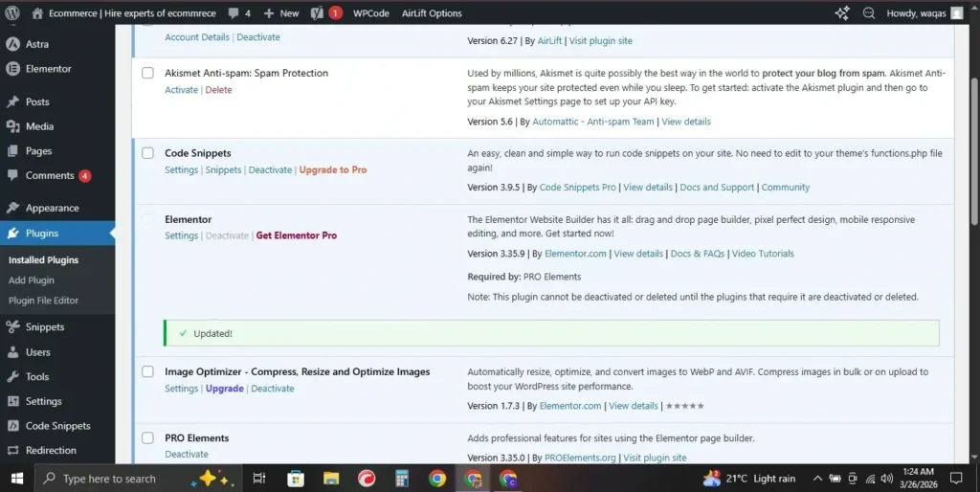The height and width of the screenshot is (492, 980).
Task: Click the Posts pushpin icon
Action: (x=12, y=101)
